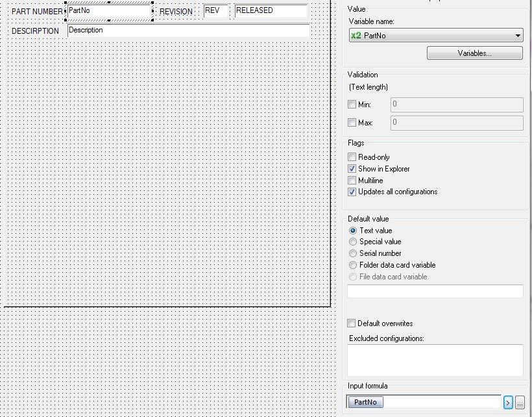This screenshot has width=532, height=417.
Task: Click the Min value field
Action: (x=457, y=105)
